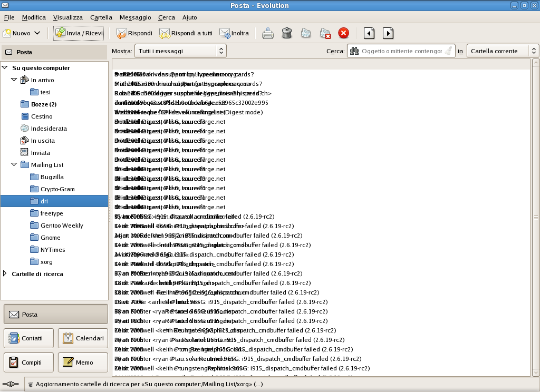The width and height of the screenshot is (540, 392).
Task: Click the message list vertical scrollbar
Action: 535,217
